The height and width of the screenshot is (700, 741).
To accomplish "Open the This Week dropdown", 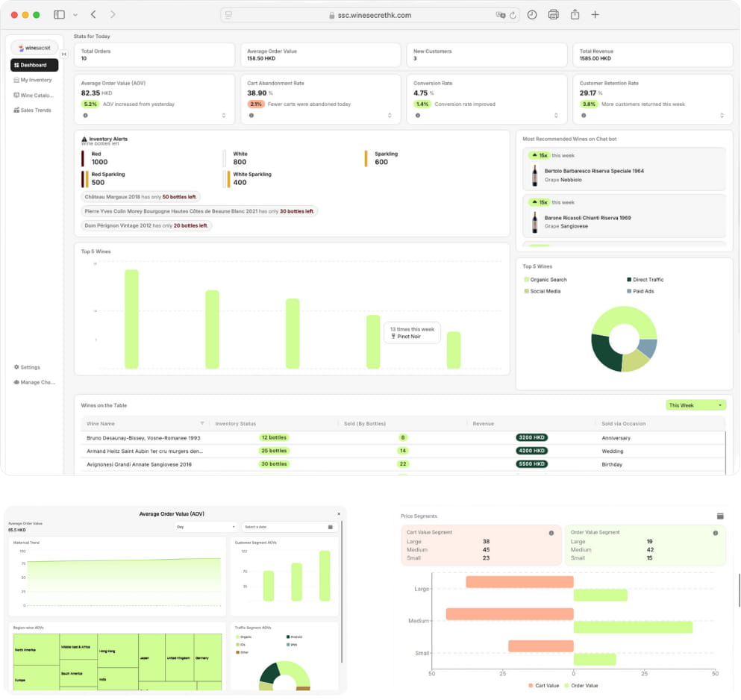I will [695, 405].
